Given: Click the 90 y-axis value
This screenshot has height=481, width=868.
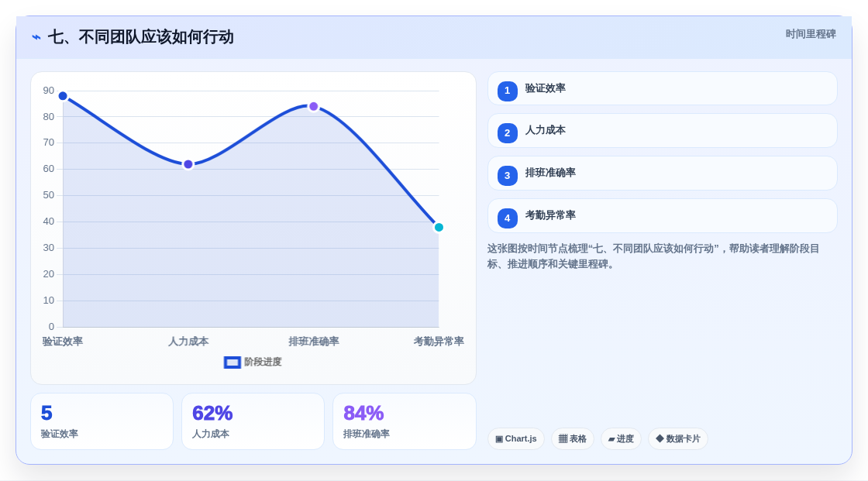Looking at the screenshot, I should coord(49,91).
